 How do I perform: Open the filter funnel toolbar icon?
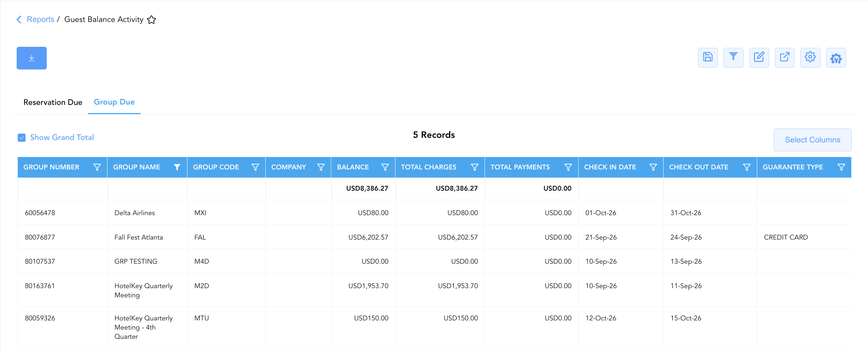(733, 57)
